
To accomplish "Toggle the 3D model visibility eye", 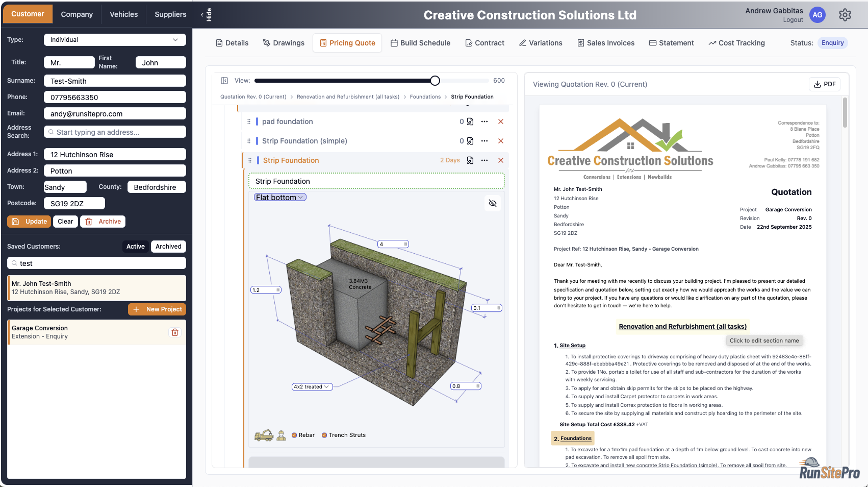I will pos(493,203).
